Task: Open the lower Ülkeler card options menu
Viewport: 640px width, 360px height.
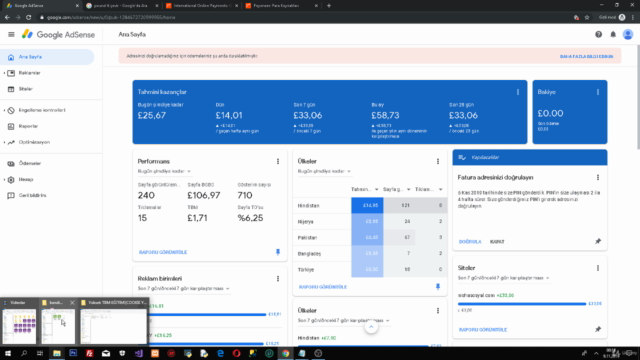Action: coord(438,311)
